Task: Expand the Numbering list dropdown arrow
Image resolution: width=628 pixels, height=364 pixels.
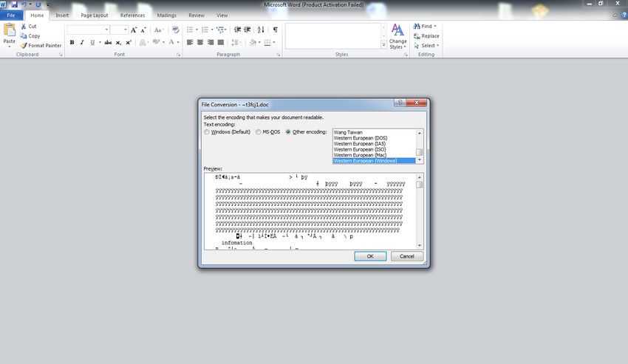Action: click(212, 30)
